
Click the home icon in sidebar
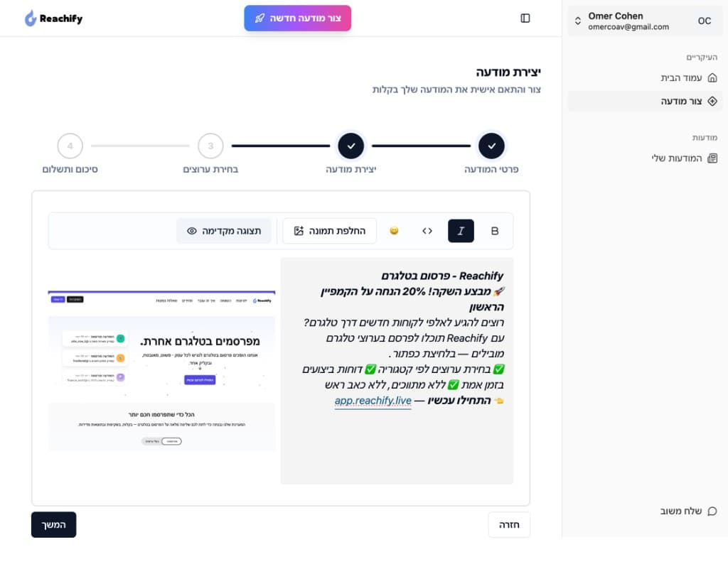[712, 77]
